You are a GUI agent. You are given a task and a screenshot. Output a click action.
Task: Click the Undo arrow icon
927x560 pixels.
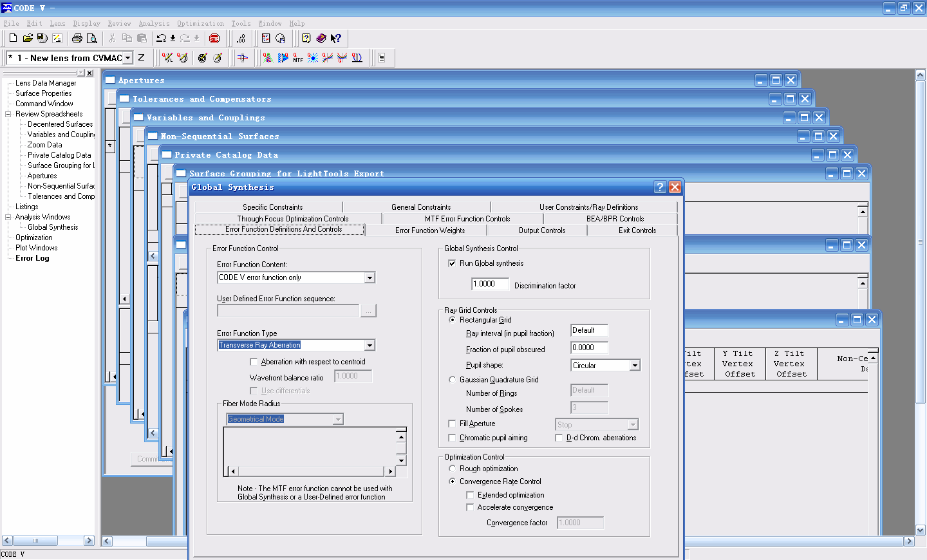[161, 38]
